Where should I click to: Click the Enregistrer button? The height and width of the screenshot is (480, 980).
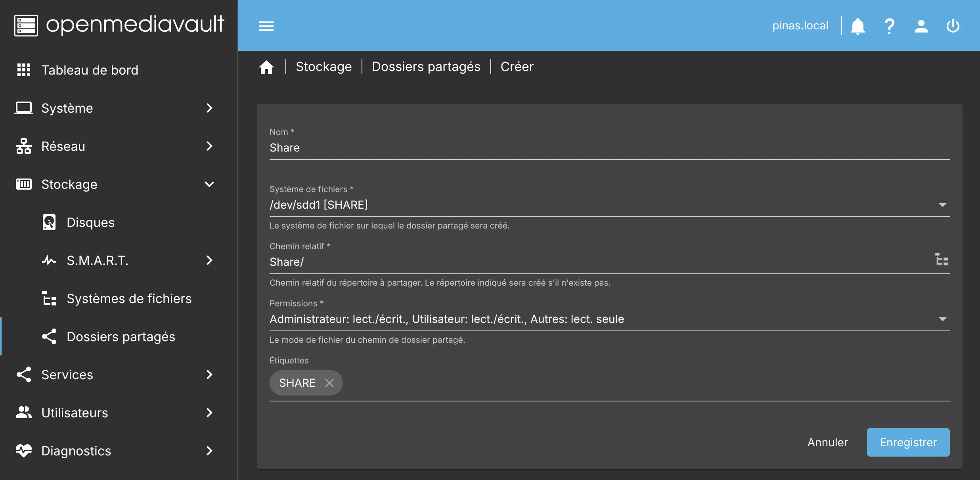(x=908, y=442)
